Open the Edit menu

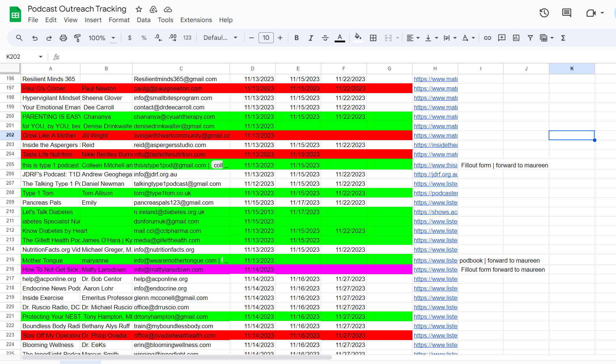coord(51,20)
